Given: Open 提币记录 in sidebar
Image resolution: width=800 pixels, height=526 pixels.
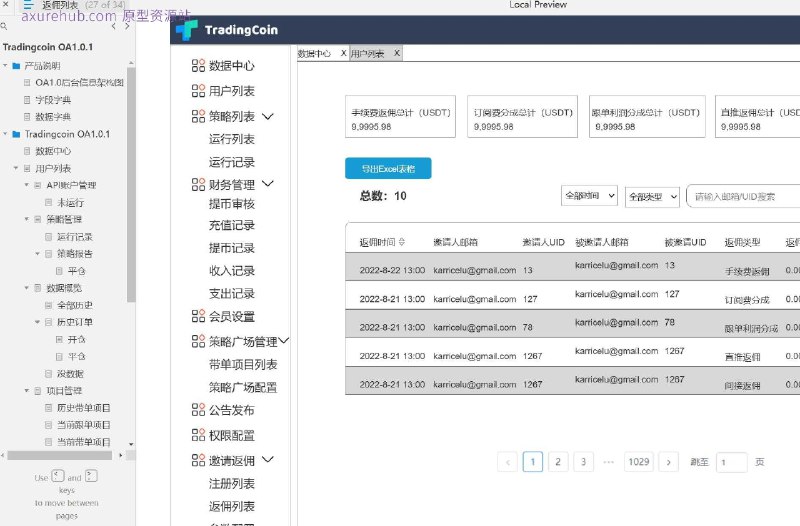Looking at the screenshot, I should pos(232,248).
